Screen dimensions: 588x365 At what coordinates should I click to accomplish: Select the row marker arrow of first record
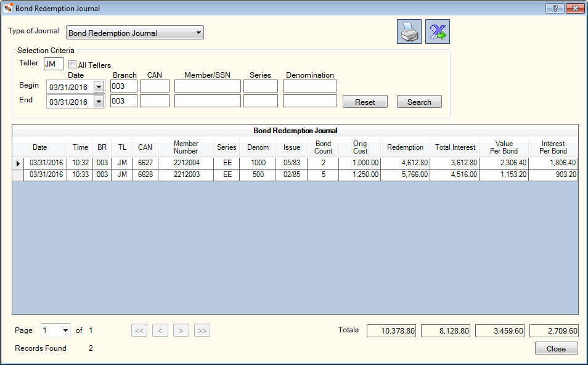[x=18, y=163]
